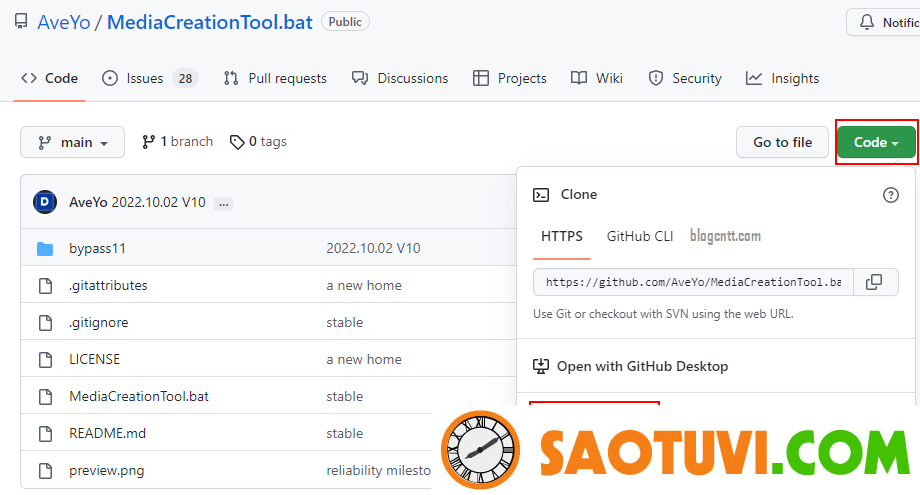Click the Issues count badge 28
Image resolution: width=920 pixels, height=495 pixels.
click(x=185, y=79)
